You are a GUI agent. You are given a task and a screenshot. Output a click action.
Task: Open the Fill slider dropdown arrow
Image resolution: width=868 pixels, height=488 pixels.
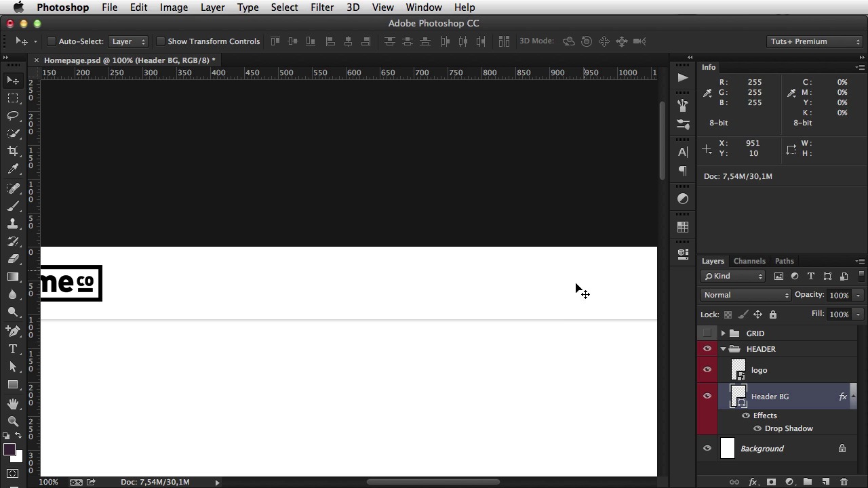(x=858, y=314)
